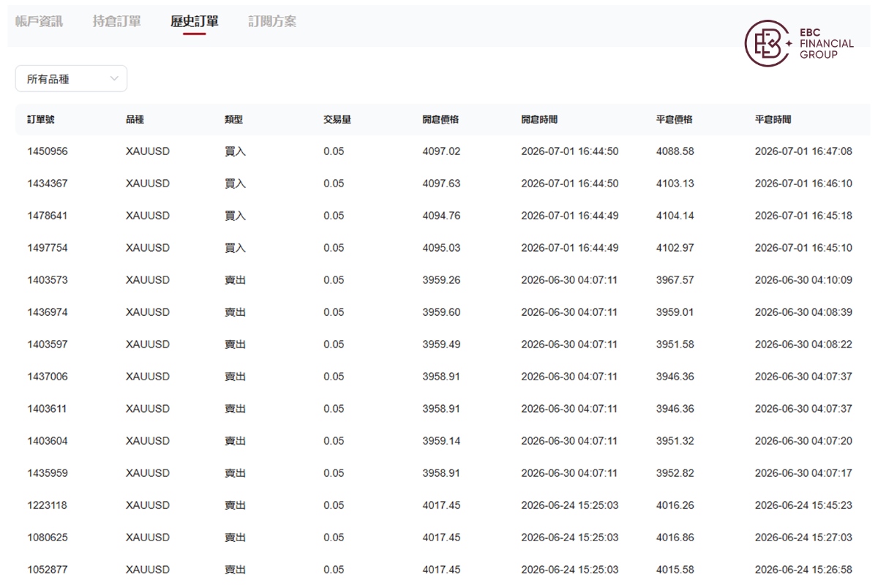Click close time 2026-07-01 16:46:10

coord(803,184)
